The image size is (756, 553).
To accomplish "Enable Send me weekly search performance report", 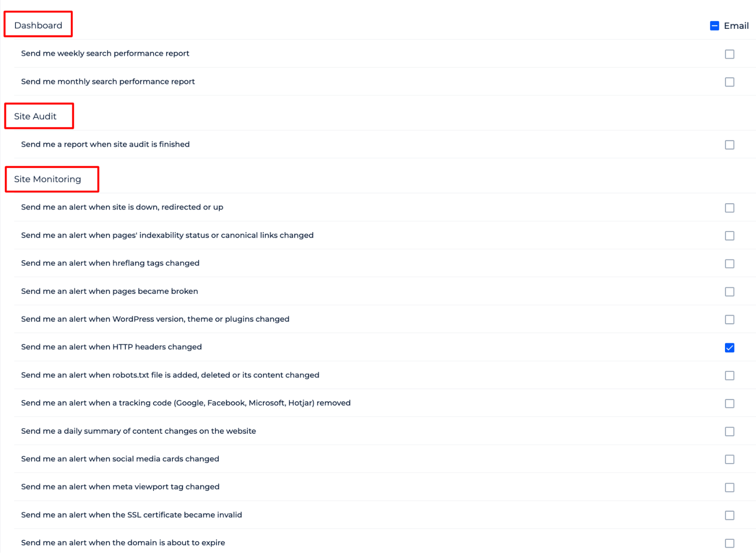I will (x=730, y=53).
